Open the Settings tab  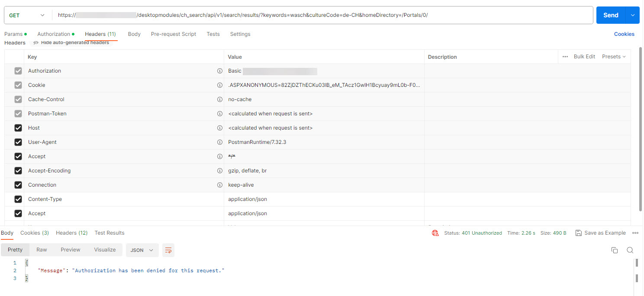240,34
